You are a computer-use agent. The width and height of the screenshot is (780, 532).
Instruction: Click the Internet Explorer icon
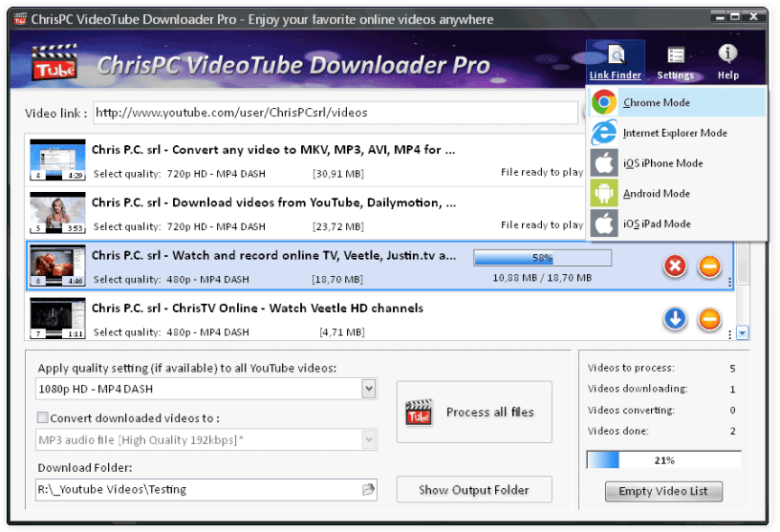pos(604,133)
